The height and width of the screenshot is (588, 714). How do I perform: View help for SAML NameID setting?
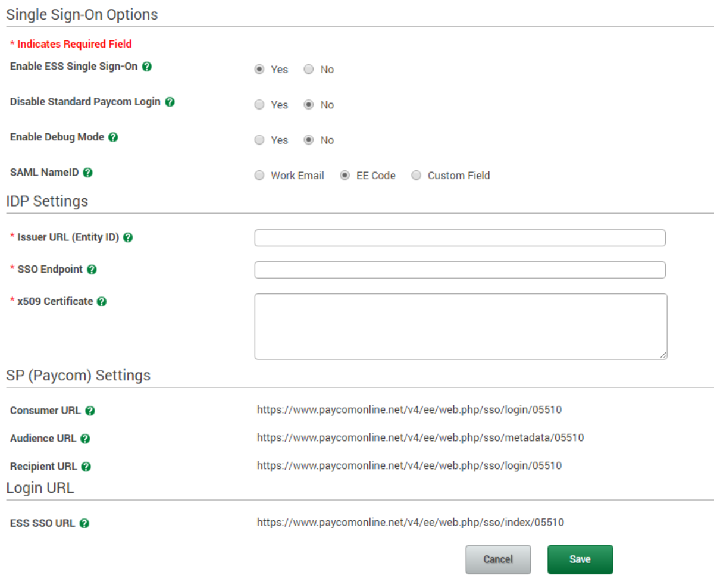pos(87,173)
